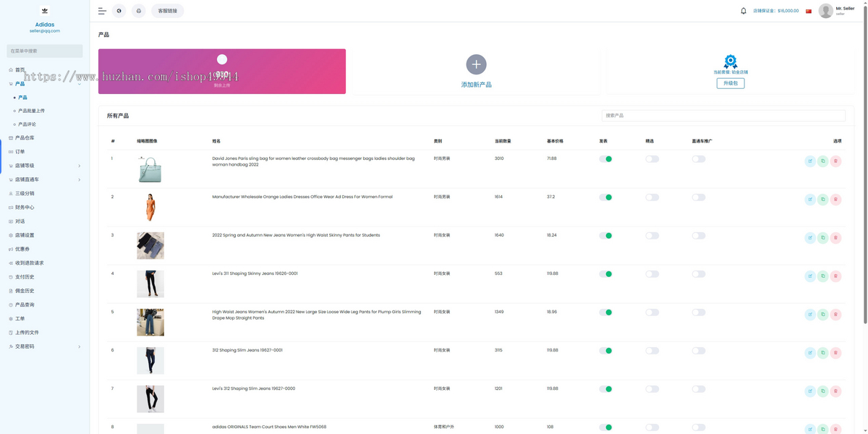
Task: Enable 直通车推广 for 2022 Spring jeans
Action: coord(699,235)
